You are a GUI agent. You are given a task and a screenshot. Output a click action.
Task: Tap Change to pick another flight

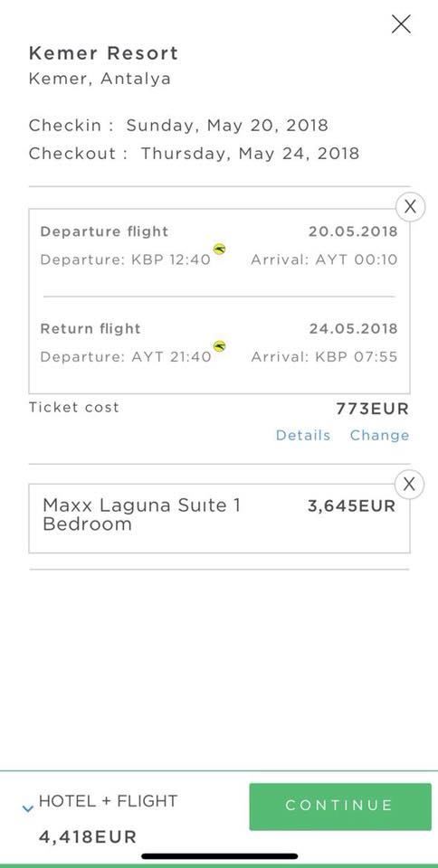click(x=379, y=435)
